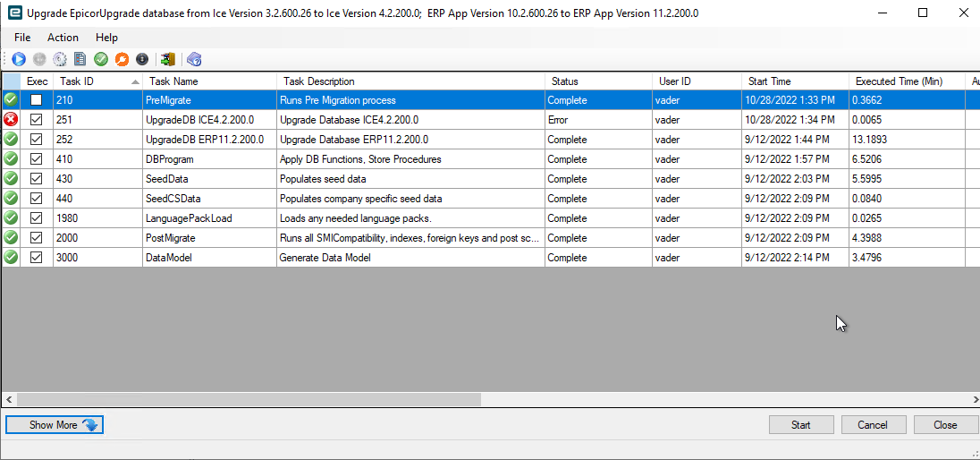Image resolution: width=980 pixels, height=460 pixels.
Task: Click green status icon for DBProgram row
Action: (x=11, y=159)
